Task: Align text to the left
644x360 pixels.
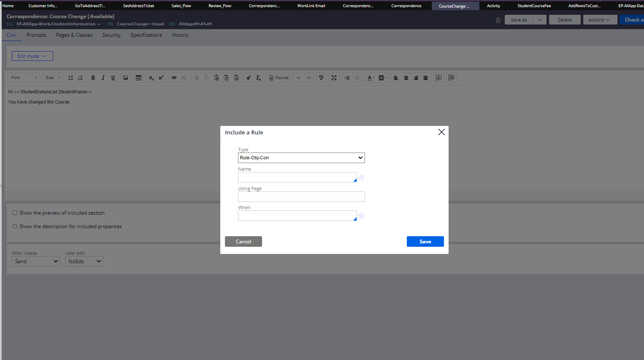Action: coord(396,78)
